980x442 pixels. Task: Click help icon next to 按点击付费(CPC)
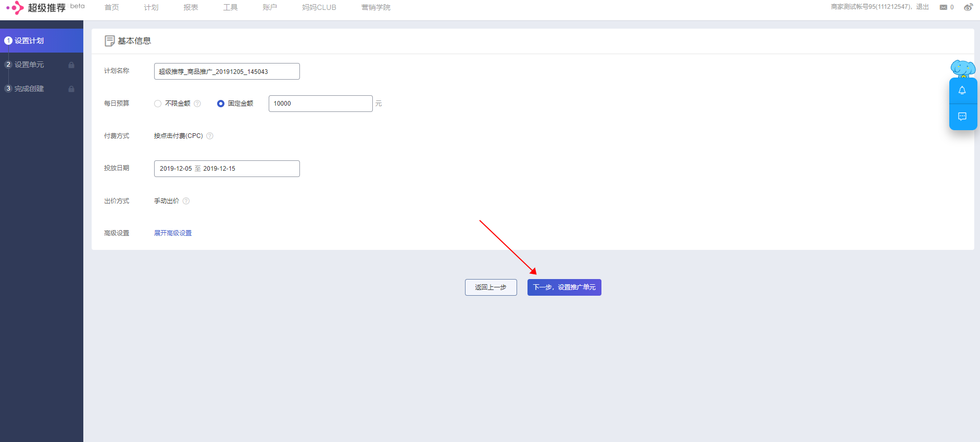point(210,136)
